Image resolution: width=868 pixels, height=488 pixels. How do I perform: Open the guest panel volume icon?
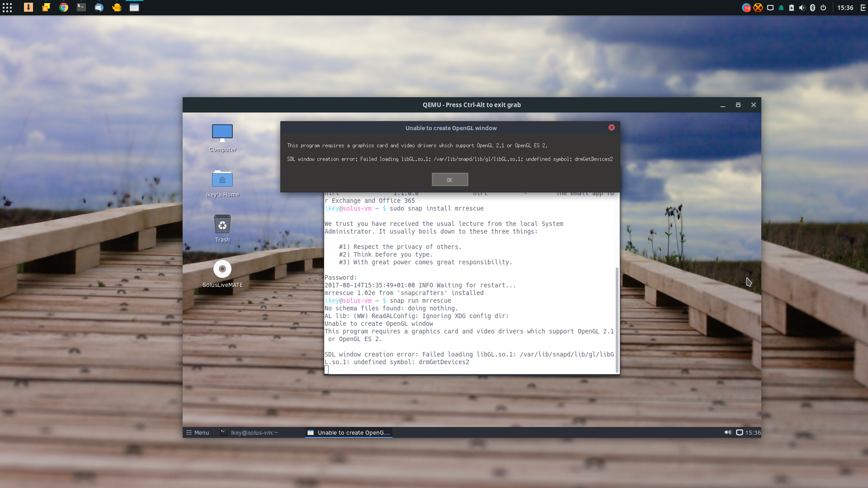coord(728,432)
